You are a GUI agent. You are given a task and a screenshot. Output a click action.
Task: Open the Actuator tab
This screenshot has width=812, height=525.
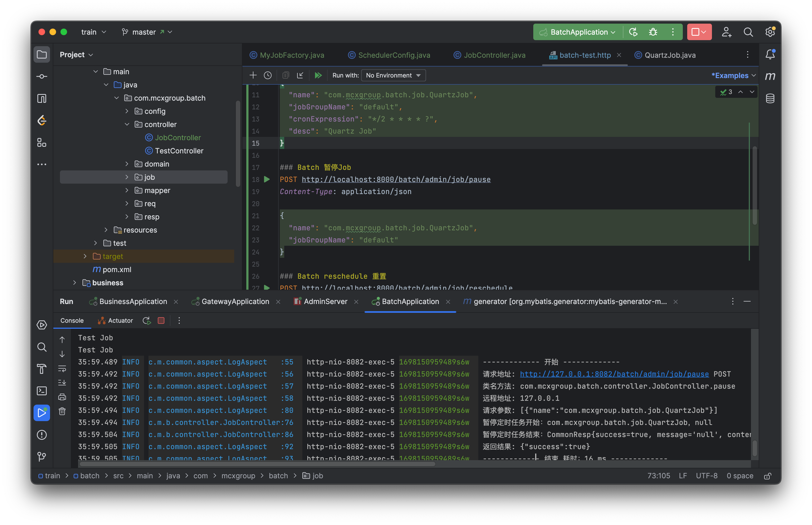point(115,320)
